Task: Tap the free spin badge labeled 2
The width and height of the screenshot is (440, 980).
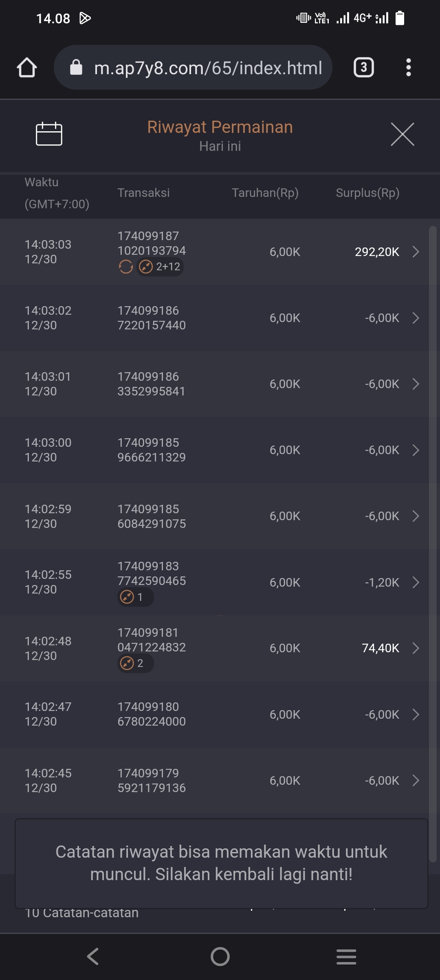Action: click(135, 663)
